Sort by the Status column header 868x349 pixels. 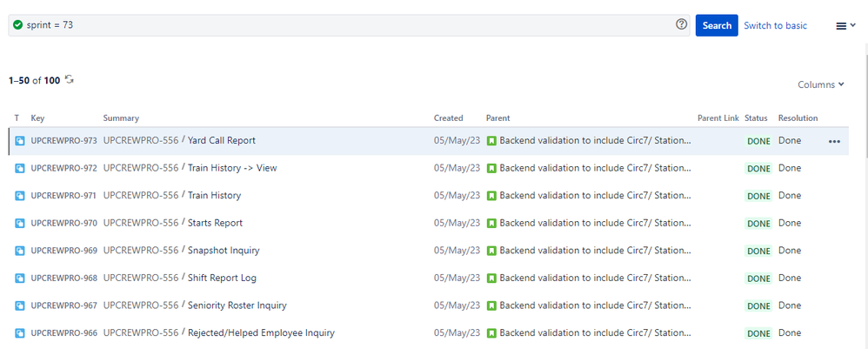756,118
